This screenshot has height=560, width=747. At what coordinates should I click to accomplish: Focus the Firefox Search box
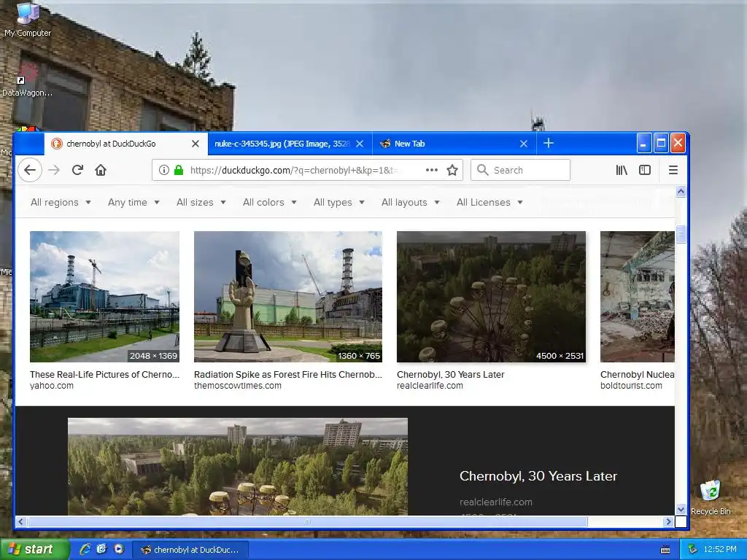(520, 170)
